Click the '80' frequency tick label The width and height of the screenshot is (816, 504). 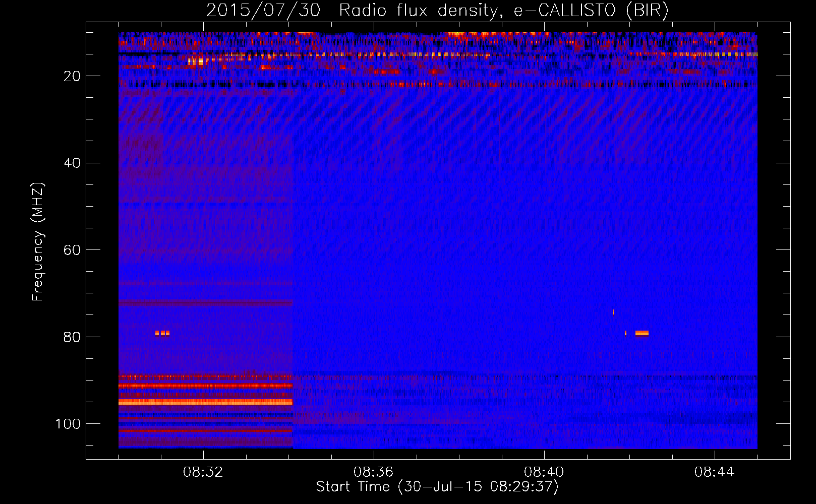73,337
